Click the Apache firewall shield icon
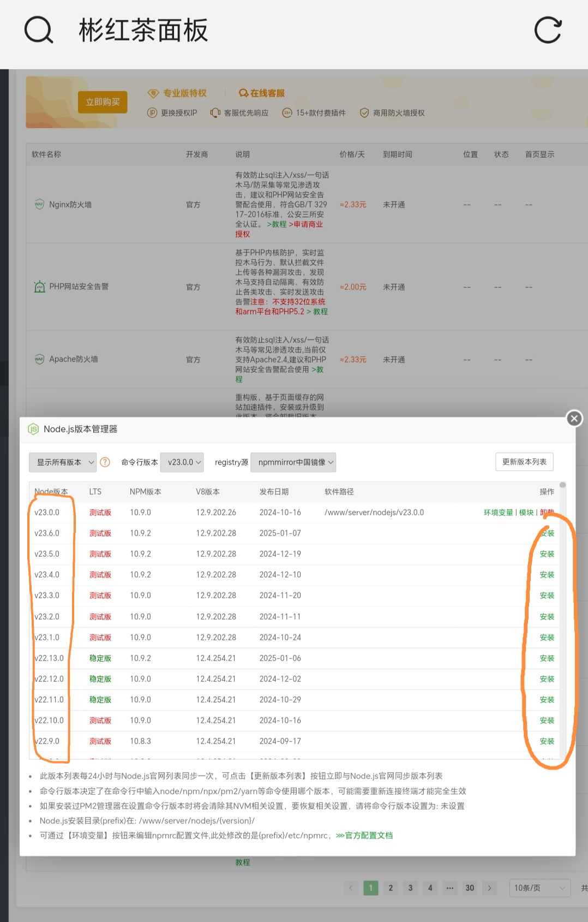The height and width of the screenshot is (922, 588). [39, 359]
